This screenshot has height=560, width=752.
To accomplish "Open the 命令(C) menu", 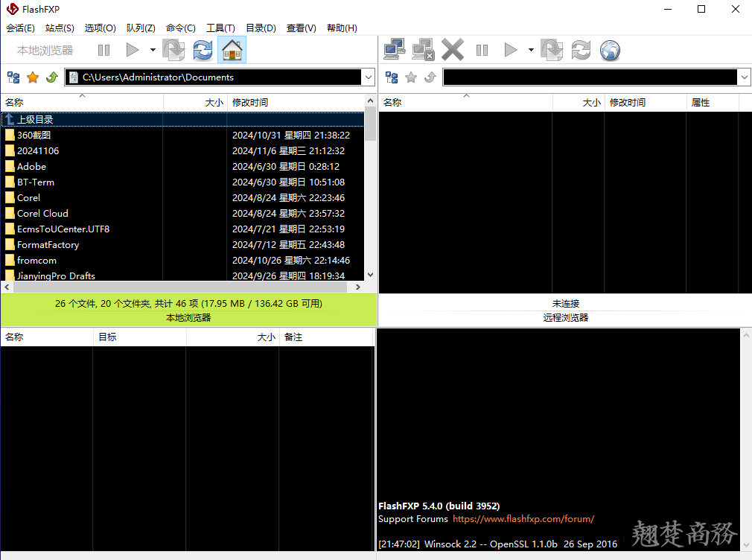I will [x=181, y=28].
